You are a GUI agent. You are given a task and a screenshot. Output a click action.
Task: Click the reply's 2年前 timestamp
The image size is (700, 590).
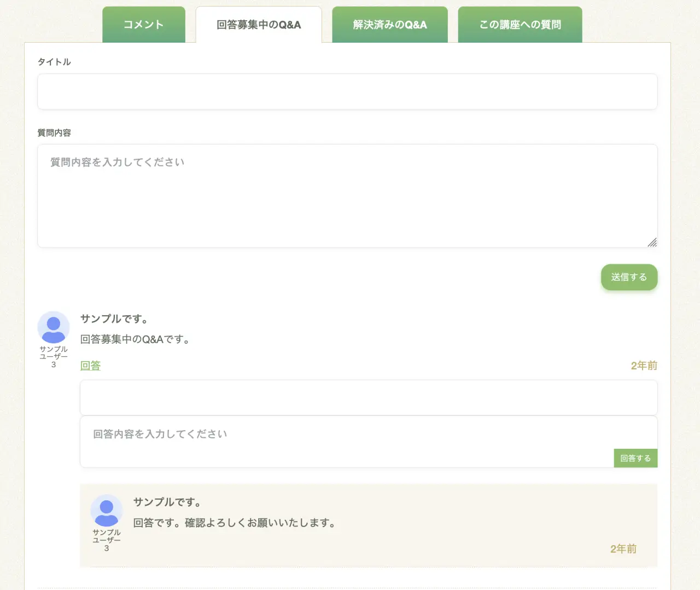tap(623, 549)
